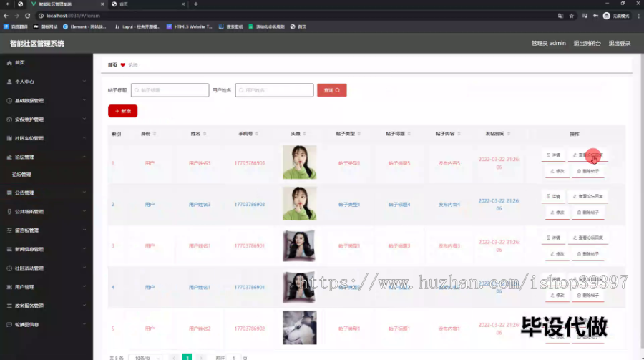
Task: Focus the 用户姓名 search input
Action: [x=274, y=90]
